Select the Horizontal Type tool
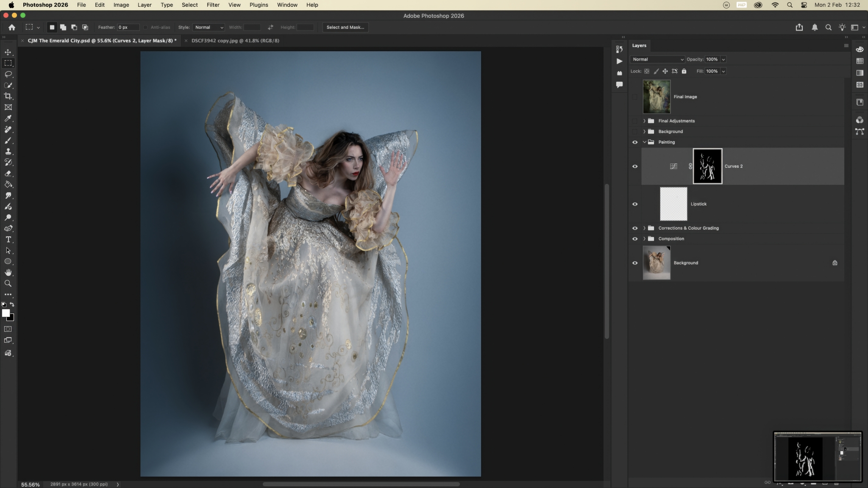Image resolution: width=868 pixels, height=488 pixels. [x=8, y=240]
